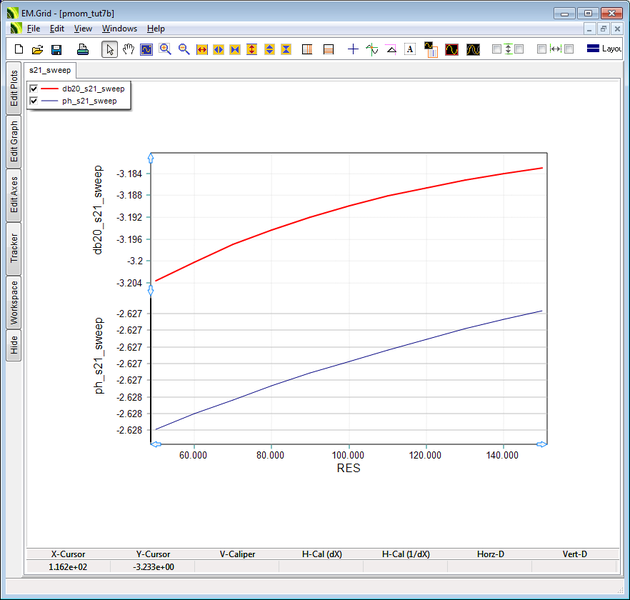The width and height of the screenshot is (630, 600).
Task: Save using the floppy disk icon
Action: tap(56, 49)
